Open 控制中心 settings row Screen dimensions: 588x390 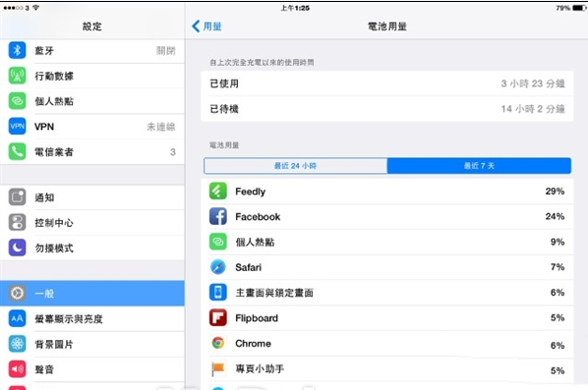(x=92, y=223)
